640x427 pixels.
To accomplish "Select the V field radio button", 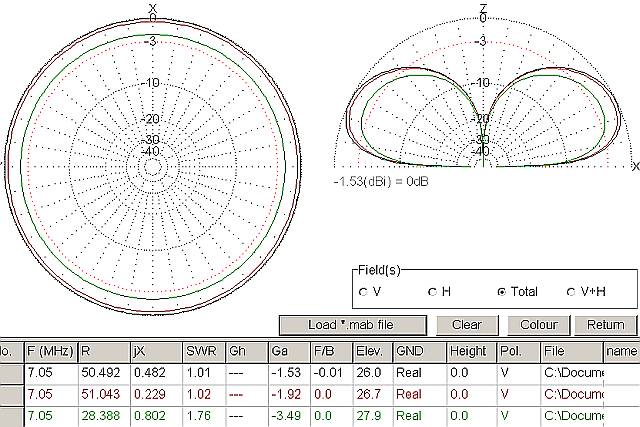I will 364,292.
